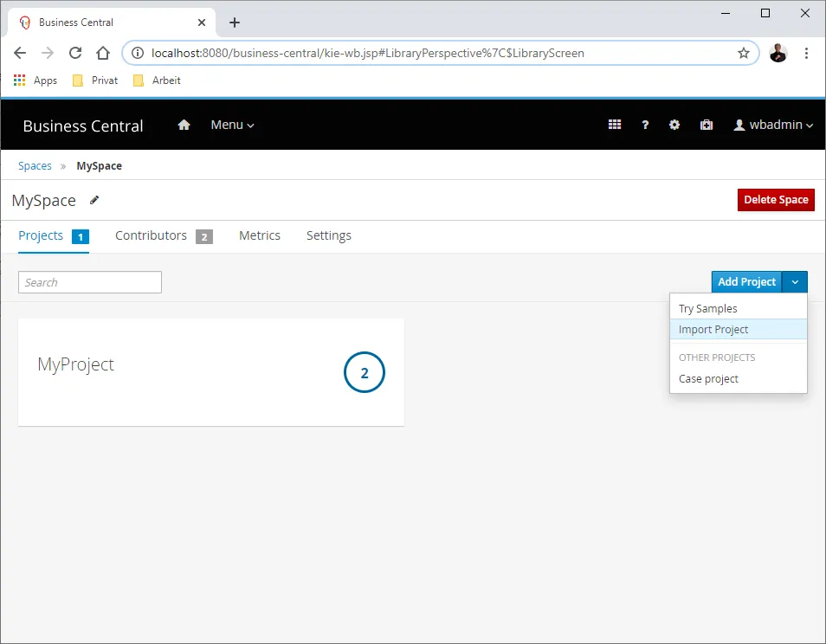This screenshot has height=644, width=826.
Task: Click the browser forward arrow
Action: (48, 53)
